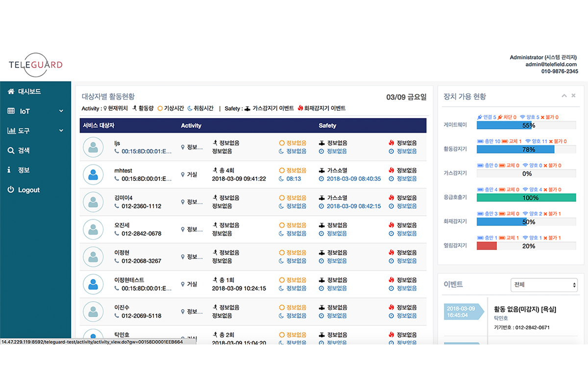Viewport: 588px width, 392px height.
Task: Open the 전체 event filter dropdown
Action: (544, 285)
